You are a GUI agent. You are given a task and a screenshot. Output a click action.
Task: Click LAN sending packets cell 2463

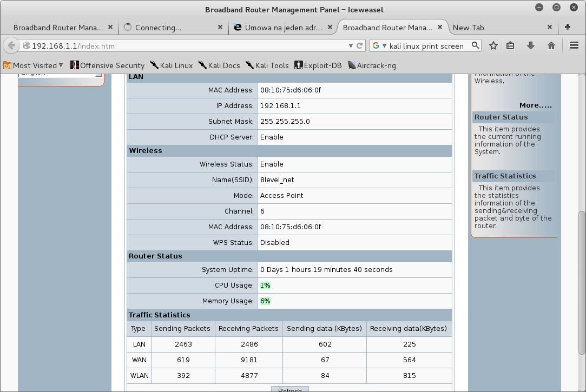(x=183, y=344)
